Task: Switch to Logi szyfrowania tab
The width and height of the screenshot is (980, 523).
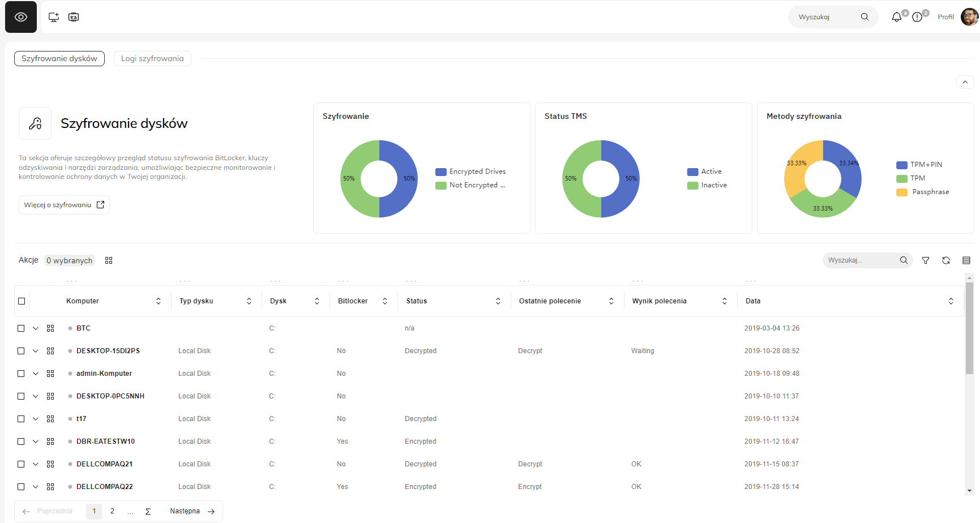Action: click(x=152, y=58)
